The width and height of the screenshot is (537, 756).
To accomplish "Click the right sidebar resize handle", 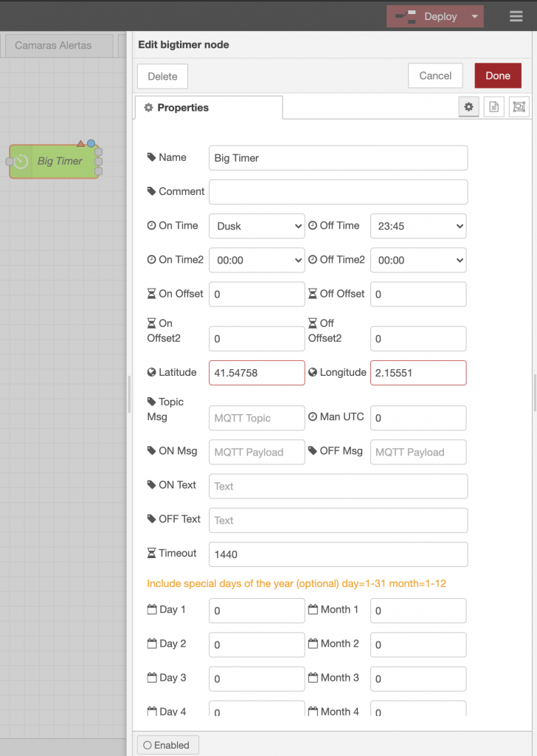I will coord(535,393).
